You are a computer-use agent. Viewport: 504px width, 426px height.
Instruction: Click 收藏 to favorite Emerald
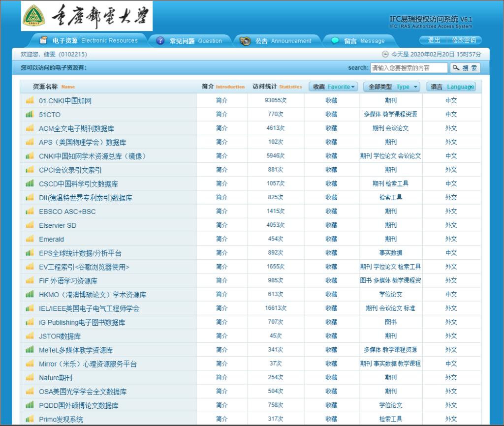coord(331,239)
